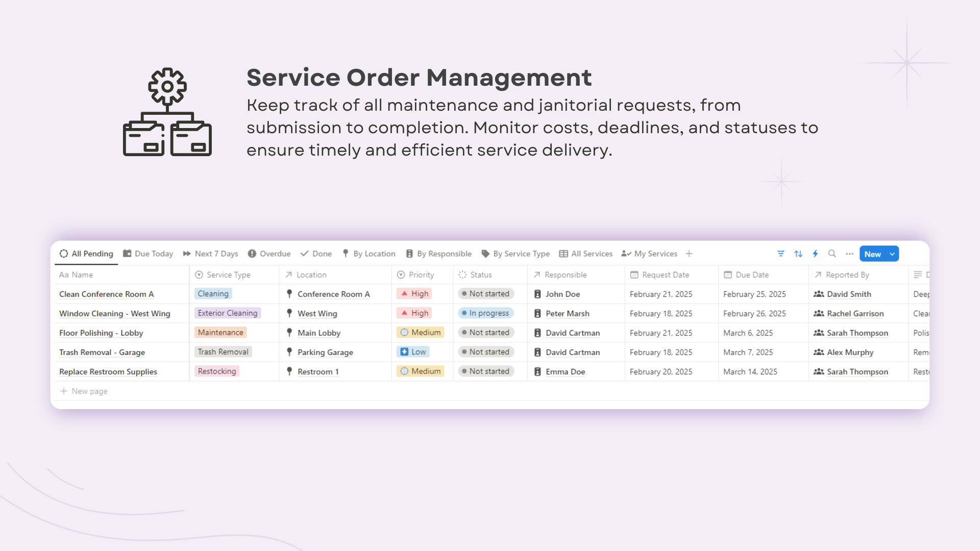Open the My Services view

[649, 254]
